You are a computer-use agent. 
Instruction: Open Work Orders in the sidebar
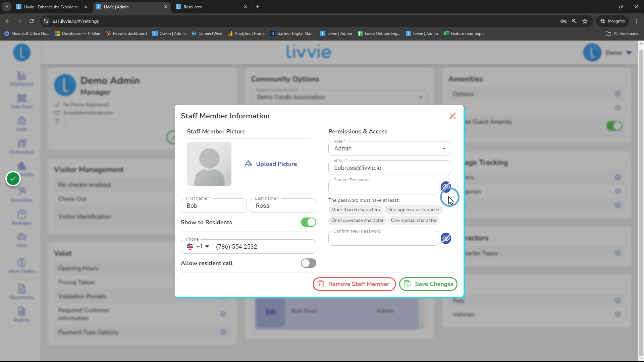(21, 266)
